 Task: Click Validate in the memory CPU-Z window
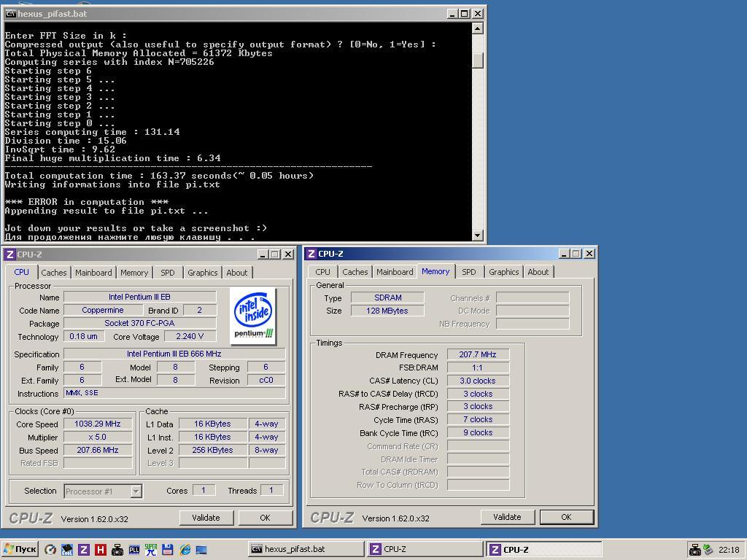click(508, 517)
